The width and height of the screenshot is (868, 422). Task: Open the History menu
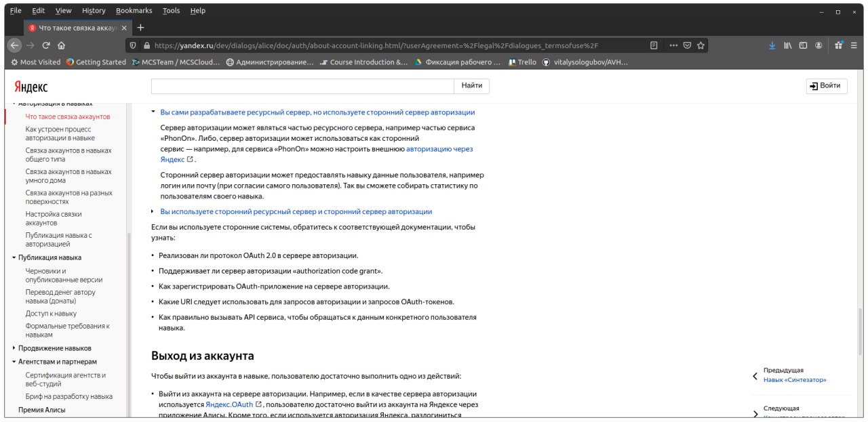[94, 11]
